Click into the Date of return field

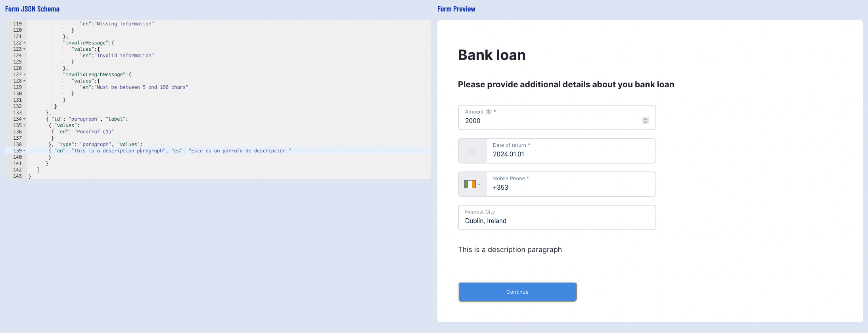[570, 154]
